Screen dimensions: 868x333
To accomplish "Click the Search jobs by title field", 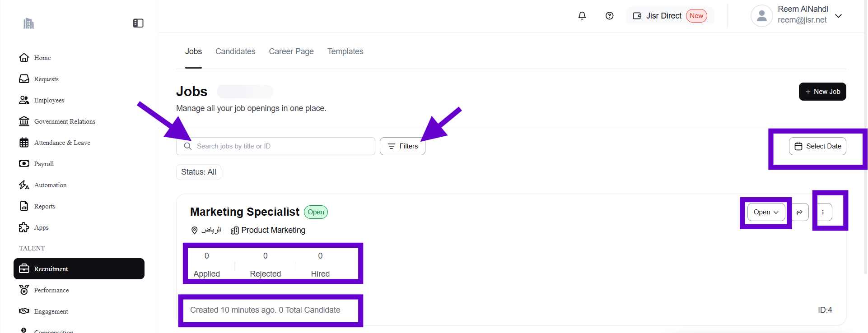I will [x=280, y=146].
